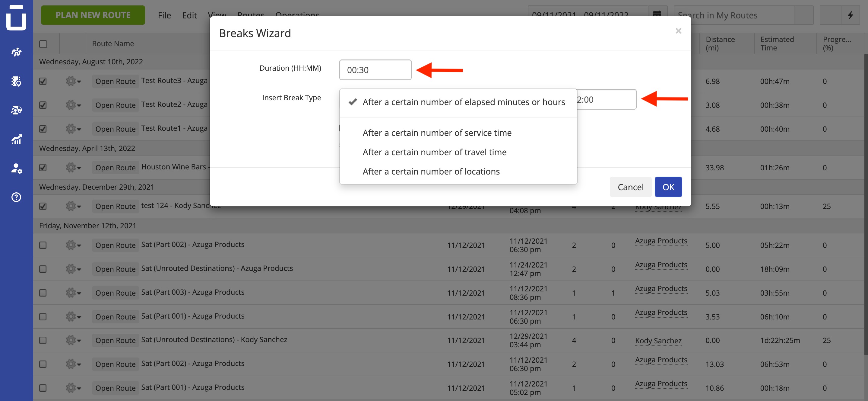Open the analytics chart sidebar icon
The image size is (868, 401).
point(16,139)
